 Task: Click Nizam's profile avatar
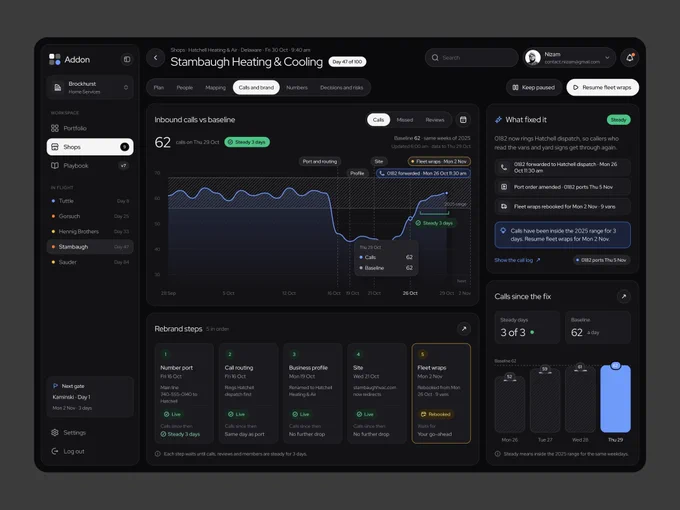[533, 58]
